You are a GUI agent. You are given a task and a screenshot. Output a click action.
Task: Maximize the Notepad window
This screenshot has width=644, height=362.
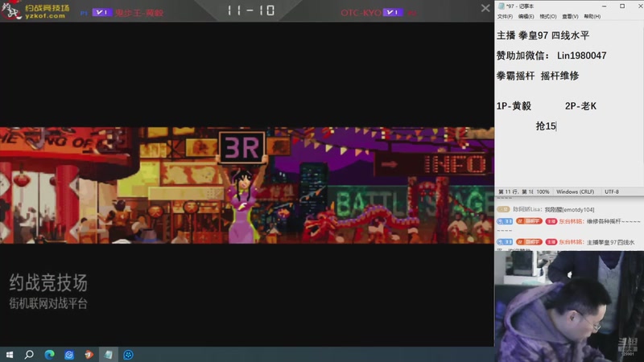pyautogui.click(x=622, y=6)
